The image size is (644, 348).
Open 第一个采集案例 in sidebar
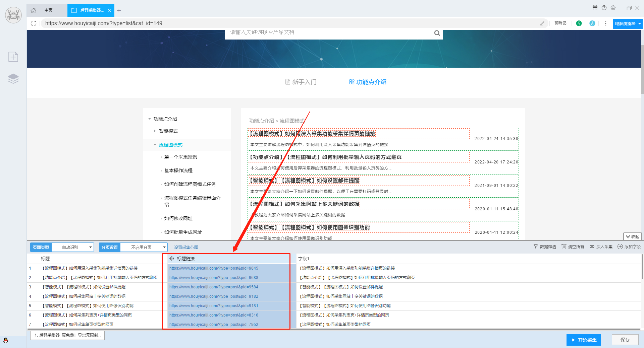(181, 157)
